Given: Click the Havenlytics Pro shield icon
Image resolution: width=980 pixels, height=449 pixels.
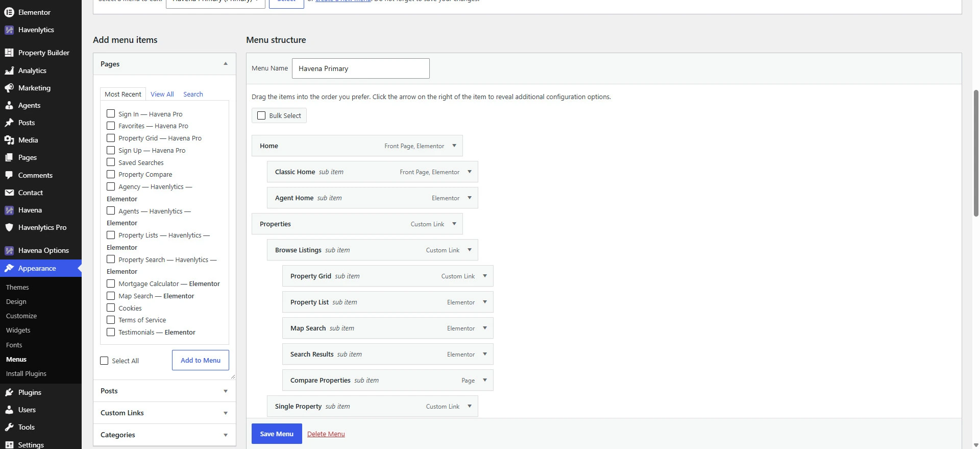Looking at the screenshot, I should point(9,227).
